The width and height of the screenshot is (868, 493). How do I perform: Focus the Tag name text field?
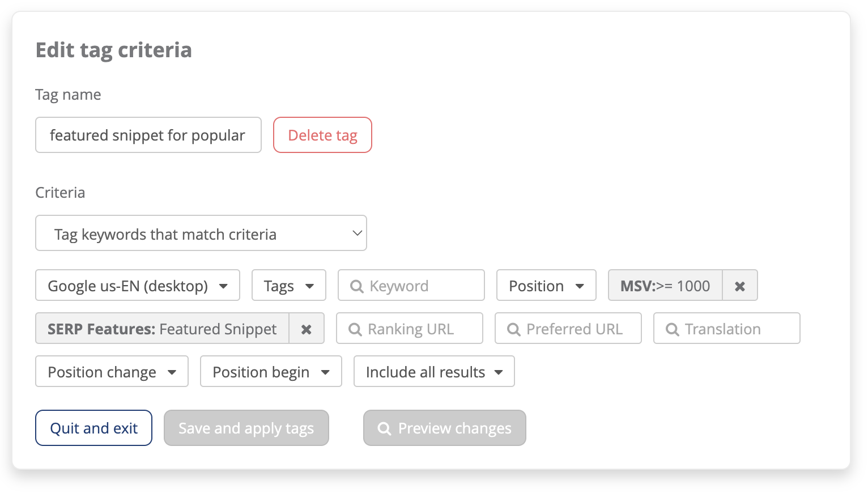[x=148, y=135]
